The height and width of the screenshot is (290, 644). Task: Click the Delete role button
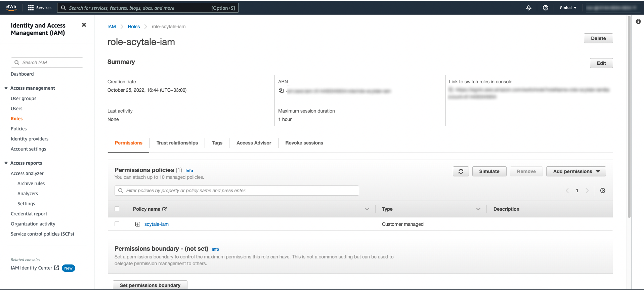coord(598,38)
